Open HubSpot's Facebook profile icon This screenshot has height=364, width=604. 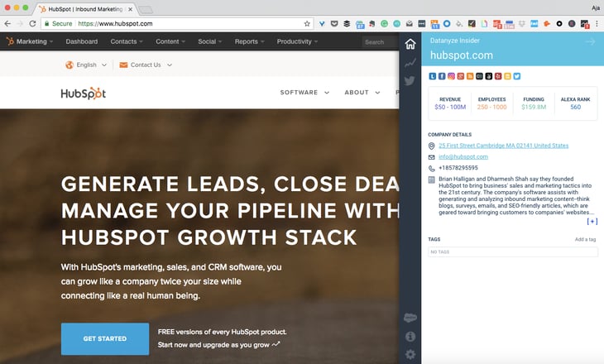click(x=442, y=76)
